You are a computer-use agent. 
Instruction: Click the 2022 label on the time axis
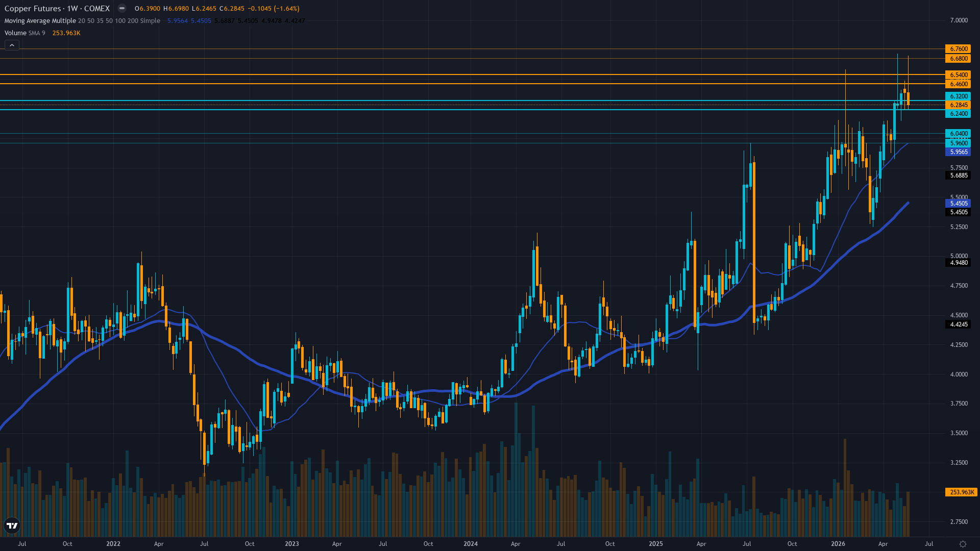point(113,544)
